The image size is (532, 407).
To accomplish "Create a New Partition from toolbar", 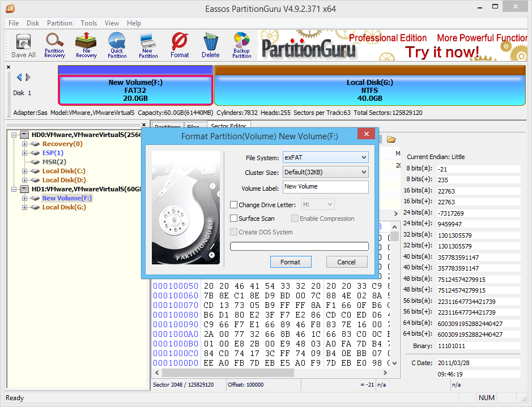I will tap(148, 46).
